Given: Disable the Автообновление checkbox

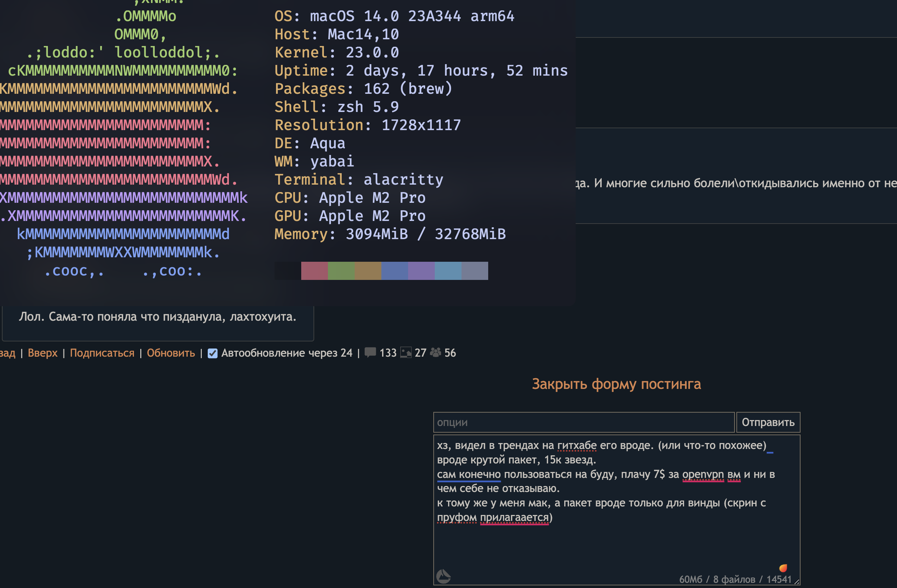Looking at the screenshot, I should click(213, 353).
